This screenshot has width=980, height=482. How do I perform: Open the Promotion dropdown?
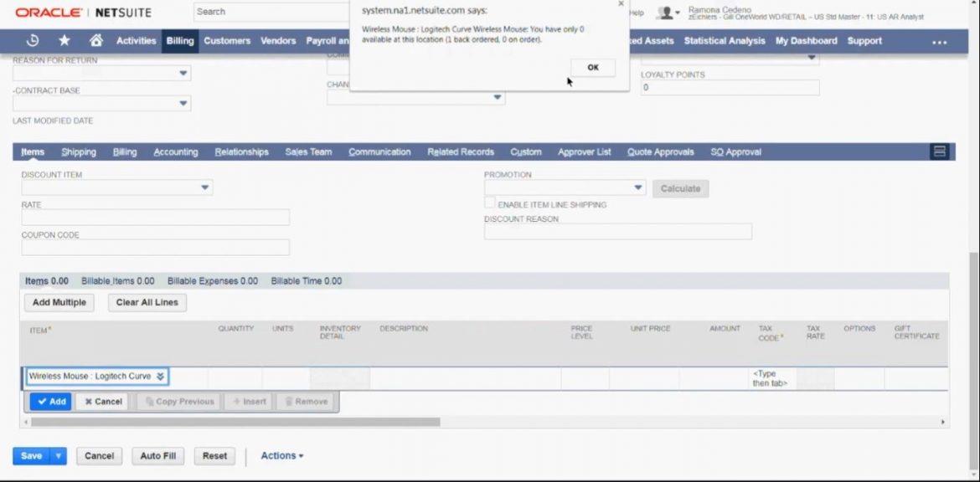tap(637, 187)
